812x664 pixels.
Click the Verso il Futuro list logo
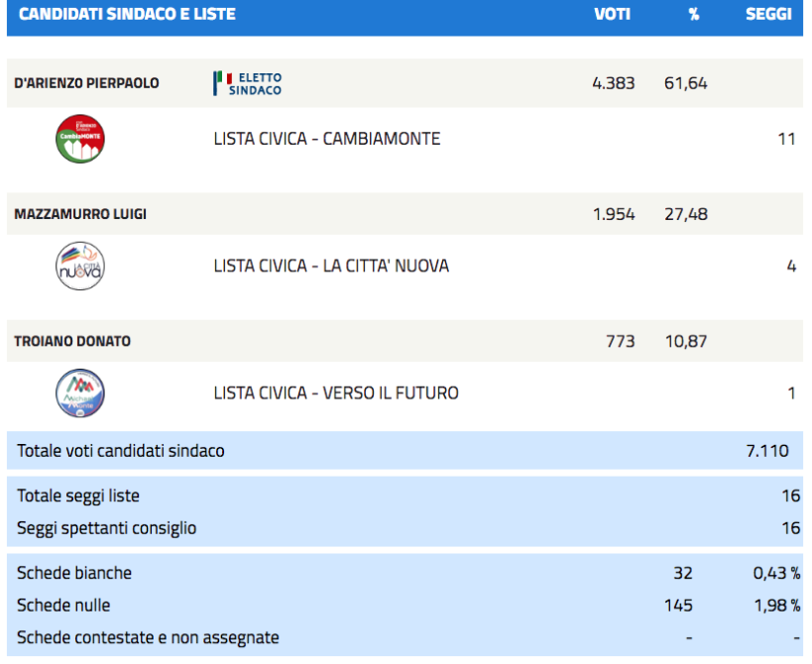click(80, 393)
